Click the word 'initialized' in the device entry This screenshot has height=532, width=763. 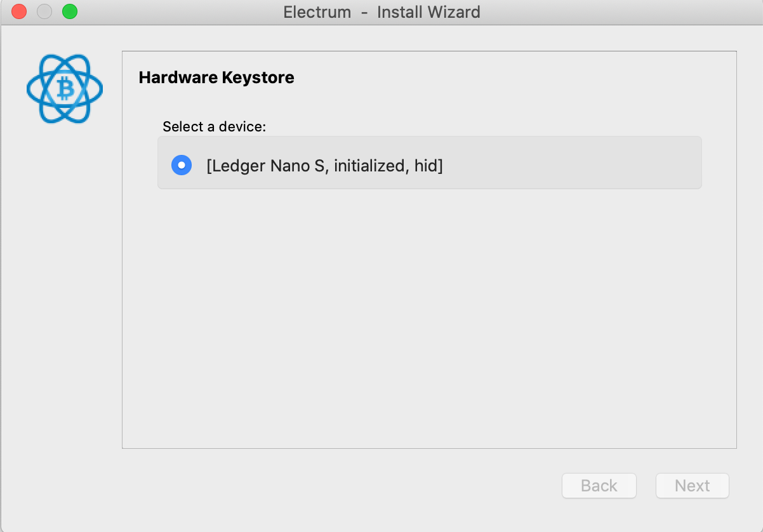click(x=370, y=166)
